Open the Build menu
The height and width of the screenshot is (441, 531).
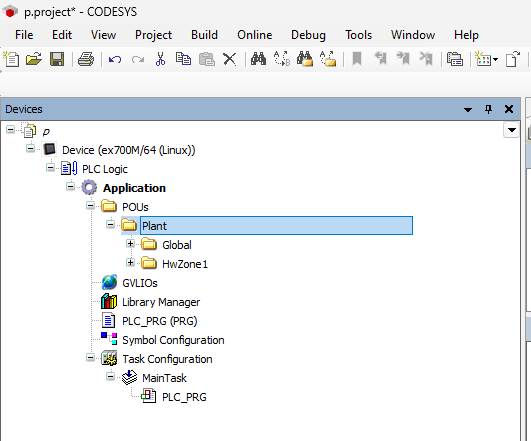tap(204, 35)
